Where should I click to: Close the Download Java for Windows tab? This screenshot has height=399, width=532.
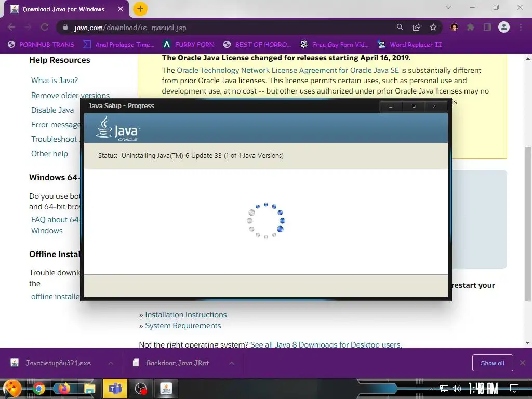click(121, 9)
